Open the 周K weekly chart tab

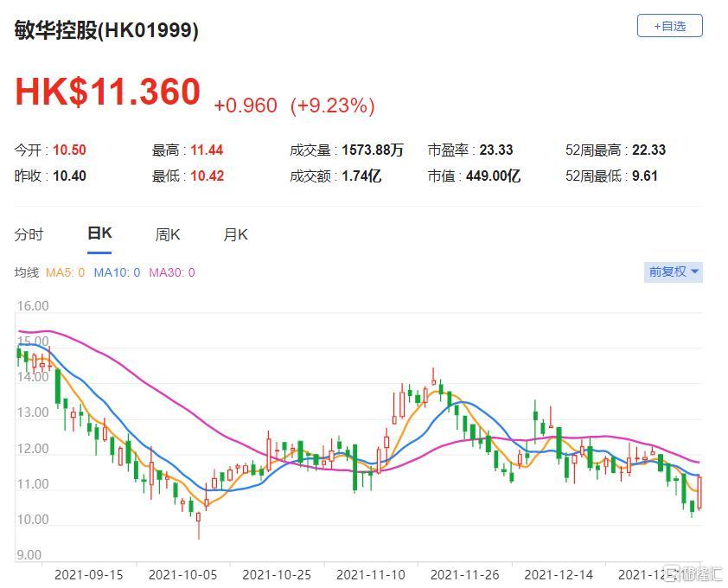167,234
